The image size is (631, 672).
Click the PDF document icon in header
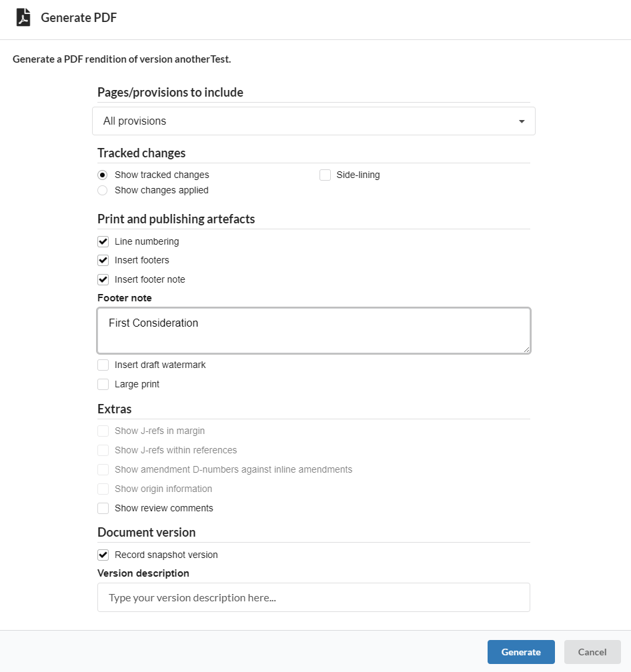(23, 17)
